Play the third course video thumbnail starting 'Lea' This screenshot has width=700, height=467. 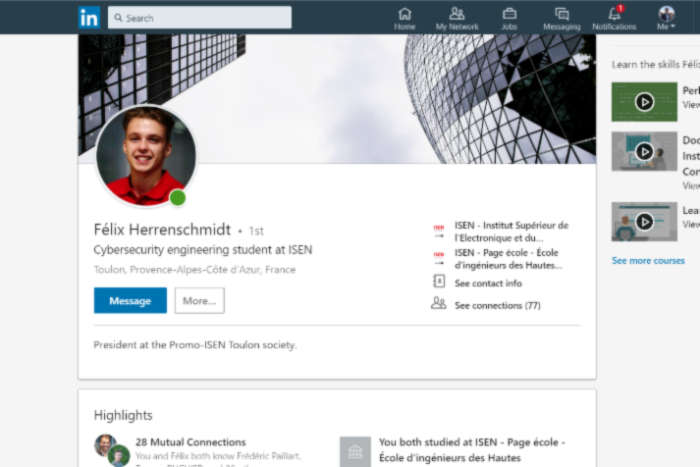[644, 221]
